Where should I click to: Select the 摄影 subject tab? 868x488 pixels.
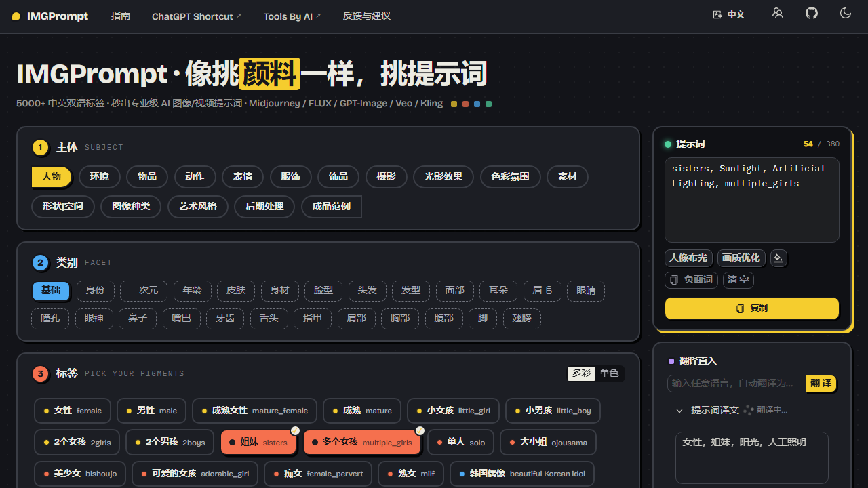[386, 176]
